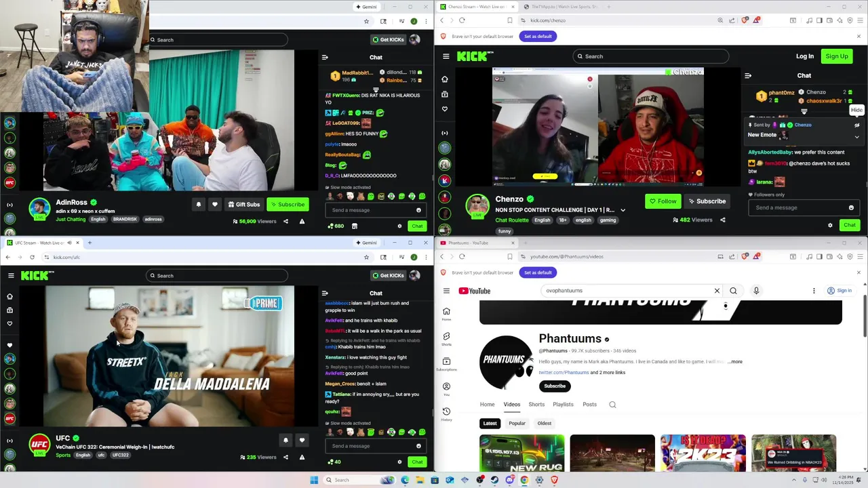Collapse the chat panel in AdinRoss window

(x=325, y=58)
